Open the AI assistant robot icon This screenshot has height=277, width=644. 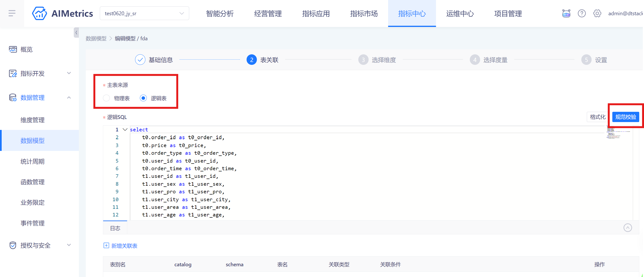566,13
